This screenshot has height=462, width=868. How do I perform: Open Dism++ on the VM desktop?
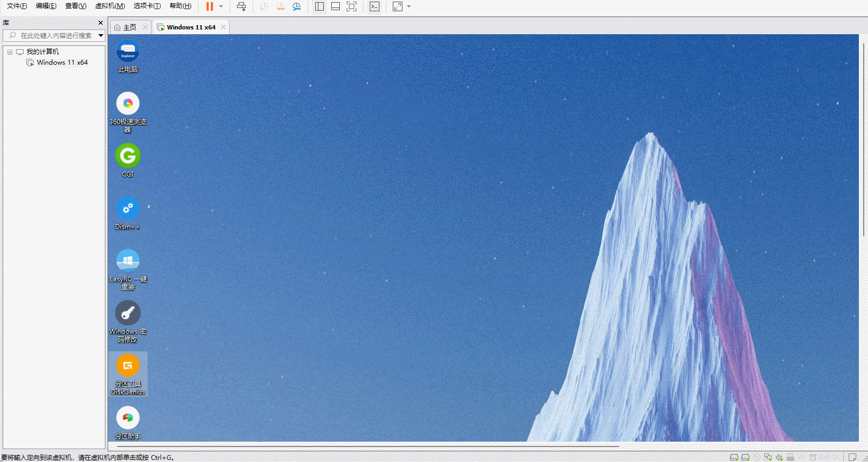[127, 213]
